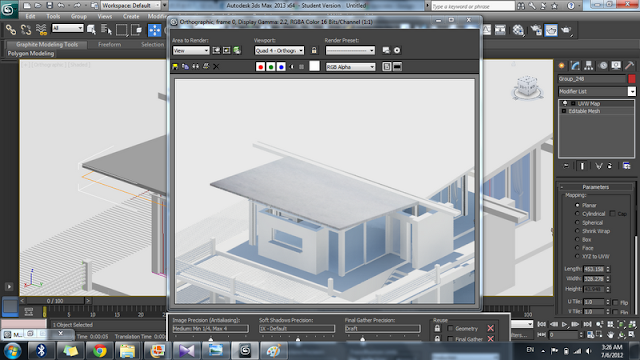Viewport: 640px width, 360px height.
Task: Open Environment and Effects dialog icon
Action: tap(397, 51)
